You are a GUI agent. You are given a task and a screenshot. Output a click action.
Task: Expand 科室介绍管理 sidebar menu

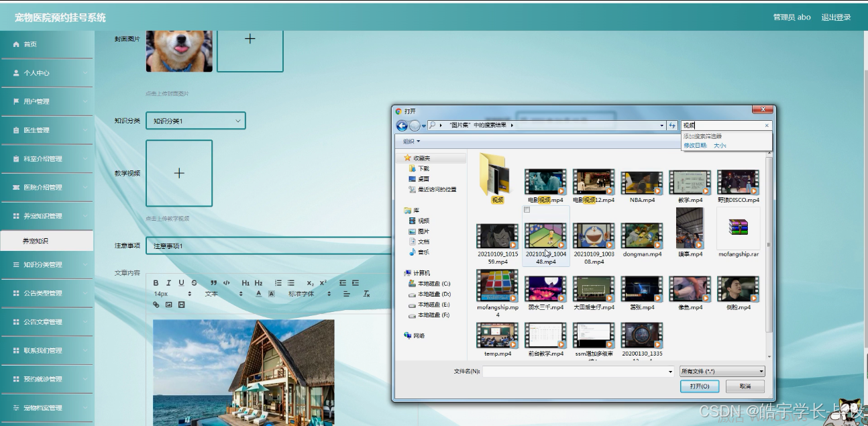47,159
